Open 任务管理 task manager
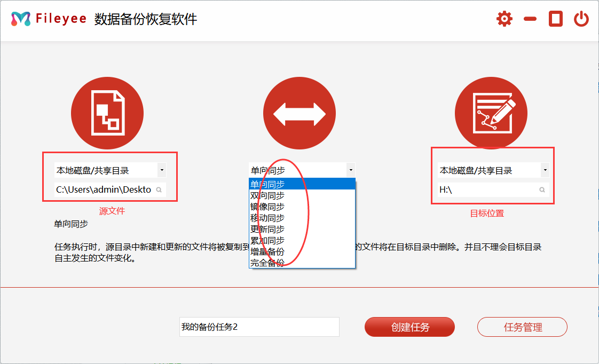This screenshot has width=599, height=364. (x=522, y=327)
